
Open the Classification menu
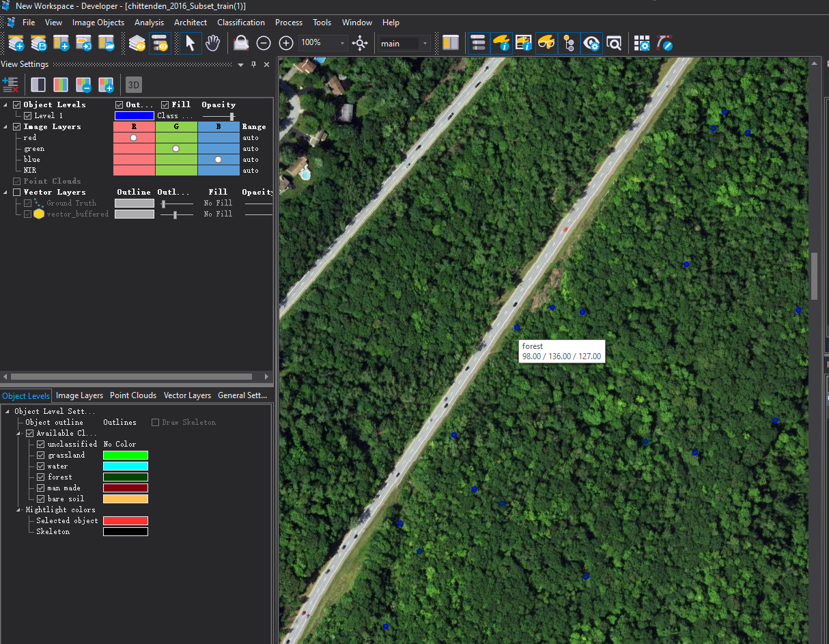(x=240, y=23)
